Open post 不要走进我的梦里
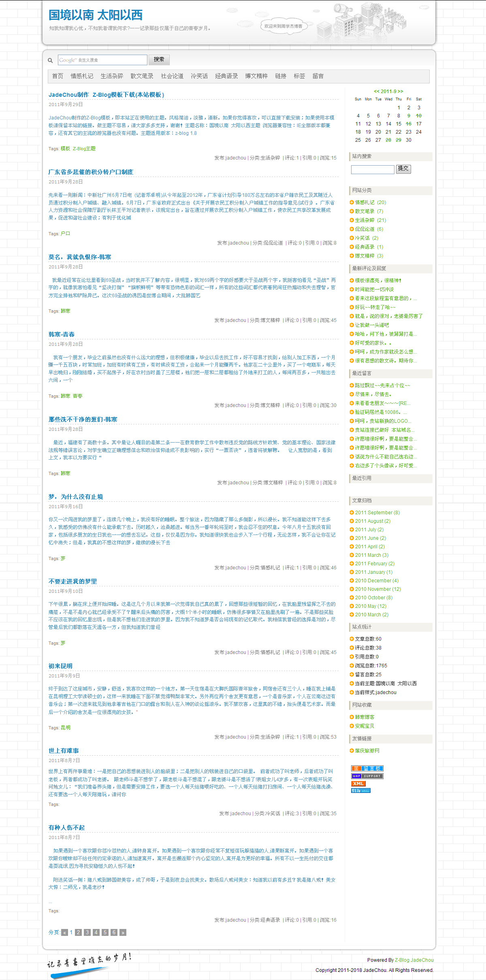Screen dimensions: 486x980 point(72,582)
